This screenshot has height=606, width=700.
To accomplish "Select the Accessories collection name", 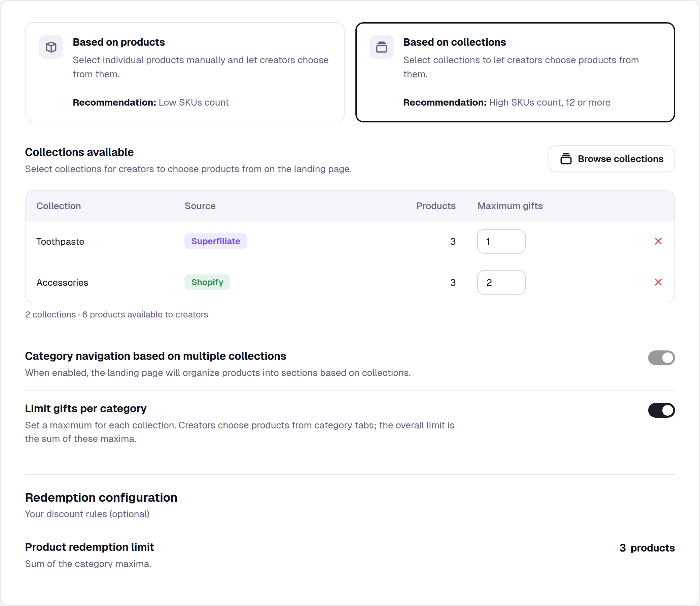I will (x=62, y=282).
